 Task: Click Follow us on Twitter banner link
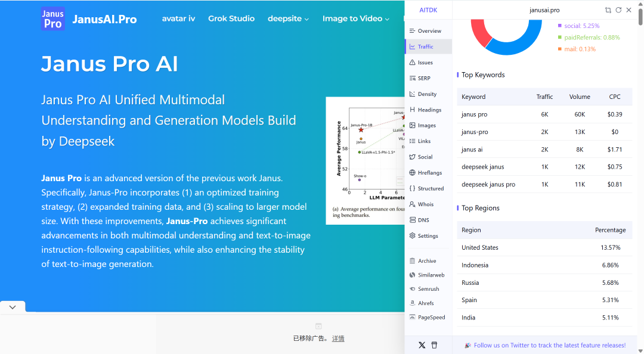coord(546,346)
